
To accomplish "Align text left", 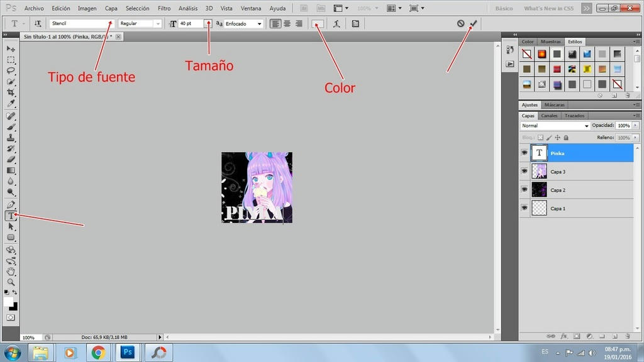I will 275,24.
